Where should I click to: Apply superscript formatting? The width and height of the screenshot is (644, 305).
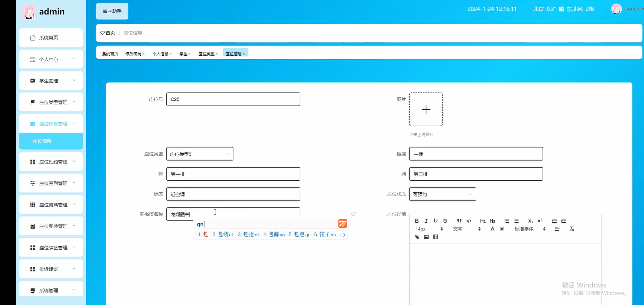tap(540, 221)
